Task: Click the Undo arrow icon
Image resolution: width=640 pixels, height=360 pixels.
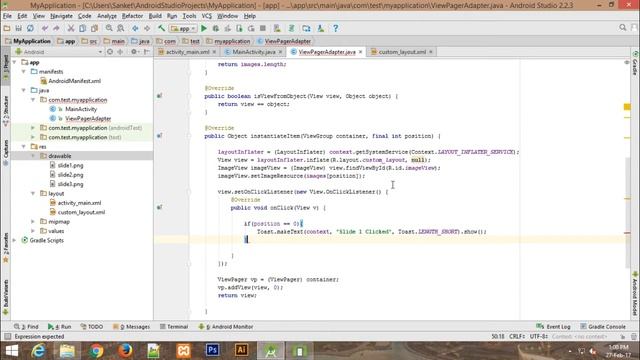Action: point(45,28)
